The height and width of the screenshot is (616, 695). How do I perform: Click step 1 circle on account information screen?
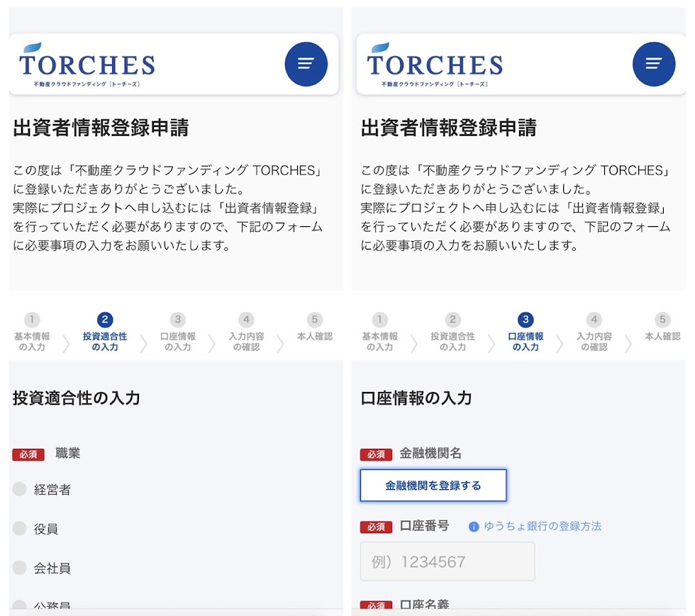[x=380, y=320]
